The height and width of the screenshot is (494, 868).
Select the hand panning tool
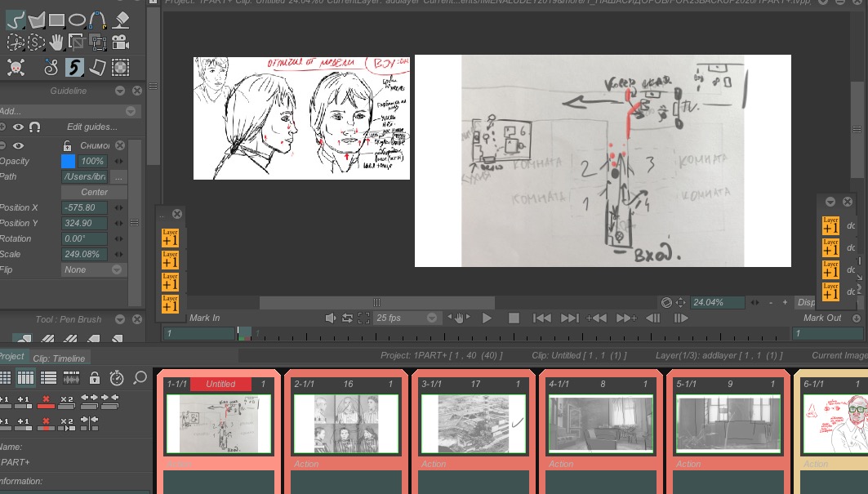pos(56,42)
